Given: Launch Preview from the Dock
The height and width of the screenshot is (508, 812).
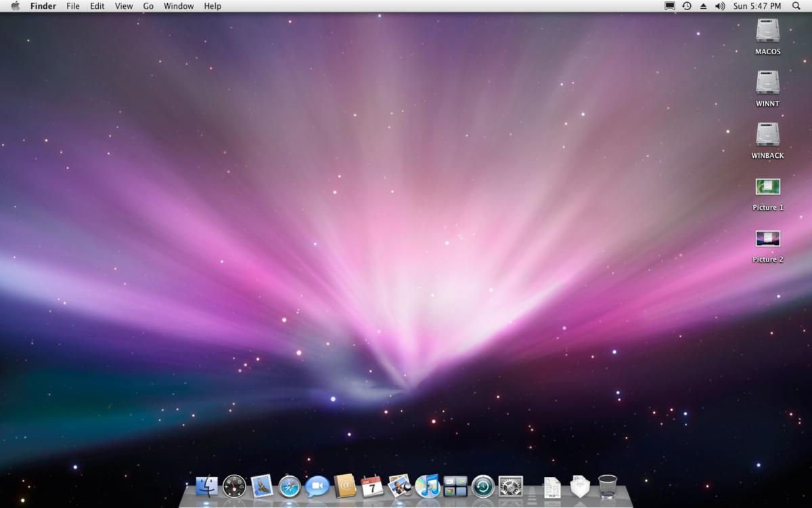Looking at the screenshot, I should tap(400, 486).
